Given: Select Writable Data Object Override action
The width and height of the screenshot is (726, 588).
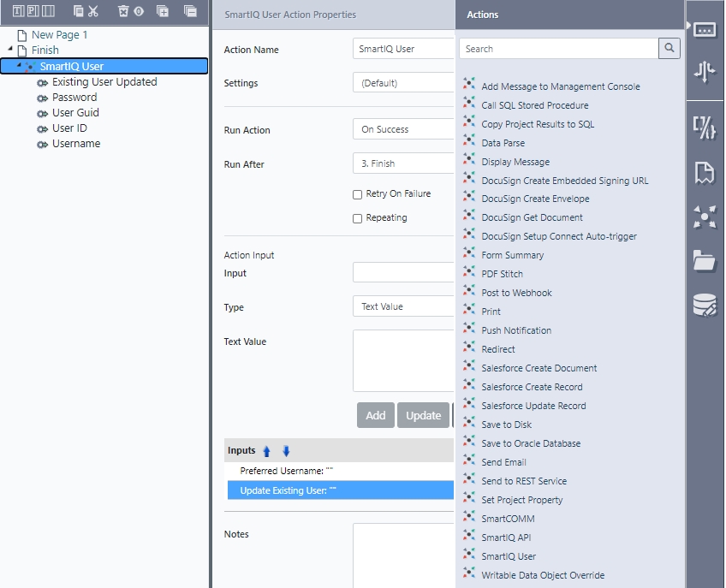Looking at the screenshot, I should coord(543,575).
